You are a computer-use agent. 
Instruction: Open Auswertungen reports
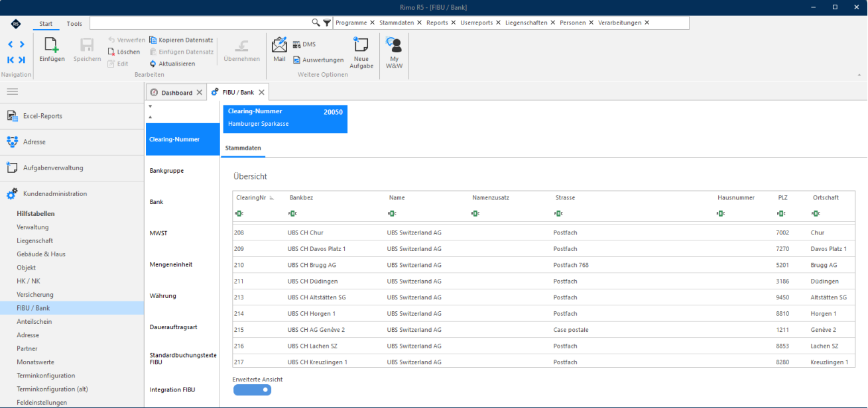click(x=318, y=60)
